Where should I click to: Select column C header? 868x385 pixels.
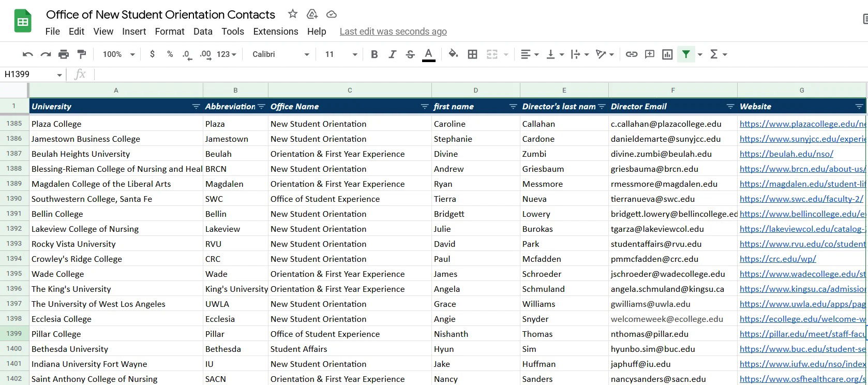[x=350, y=90]
